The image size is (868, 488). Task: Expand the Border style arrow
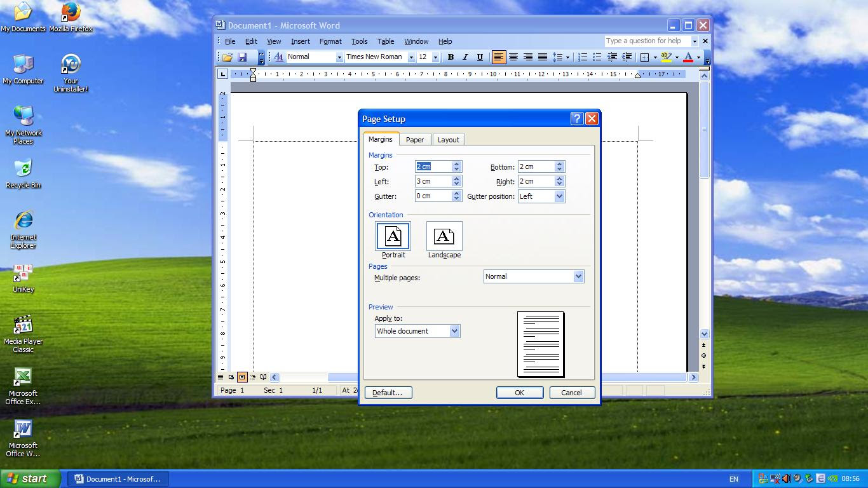[x=655, y=57]
